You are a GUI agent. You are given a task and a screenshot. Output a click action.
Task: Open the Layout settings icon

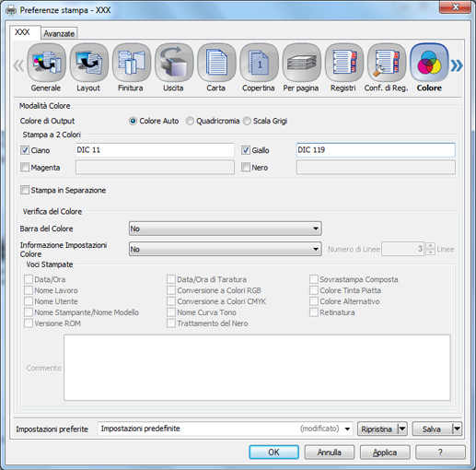[88, 63]
